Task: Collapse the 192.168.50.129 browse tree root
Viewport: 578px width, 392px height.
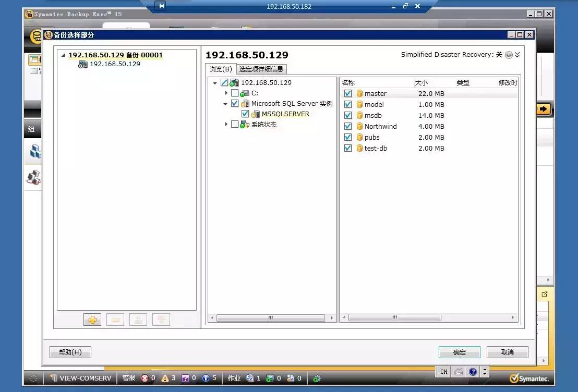Action: point(215,83)
